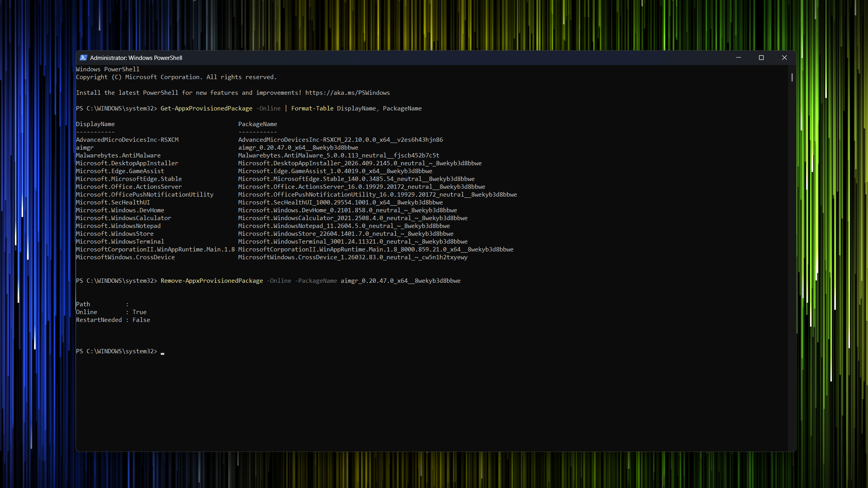Click the vertical scrollbar thumb
This screenshot has height=488, width=868.
coord(792,77)
